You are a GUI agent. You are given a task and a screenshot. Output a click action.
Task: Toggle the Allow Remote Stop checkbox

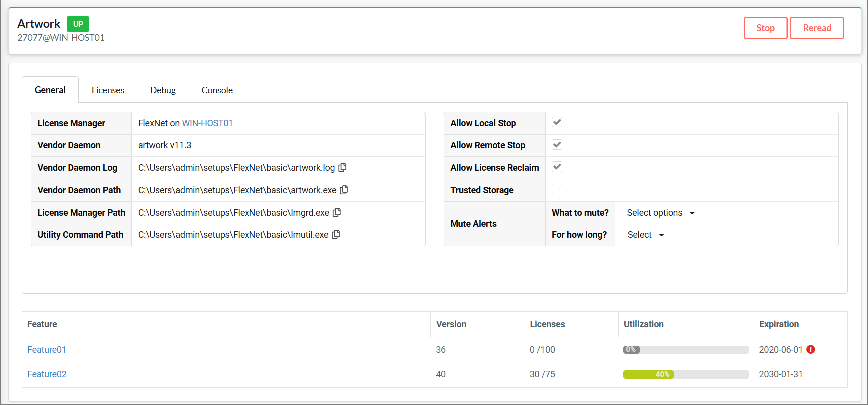click(557, 145)
